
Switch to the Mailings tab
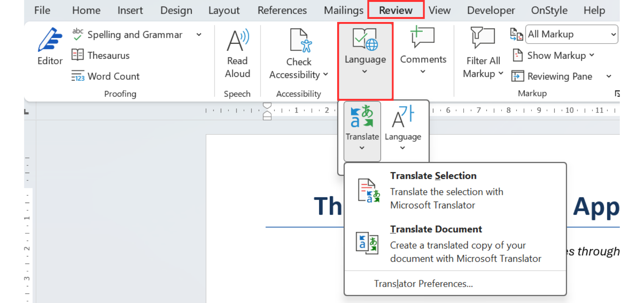[344, 10]
